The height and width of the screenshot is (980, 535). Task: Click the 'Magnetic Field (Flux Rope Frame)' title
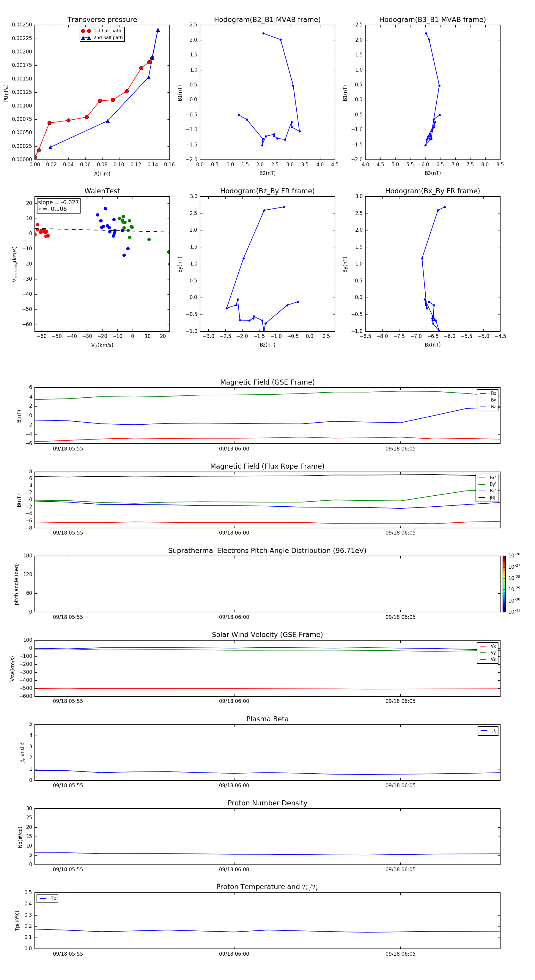tap(267, 467)
